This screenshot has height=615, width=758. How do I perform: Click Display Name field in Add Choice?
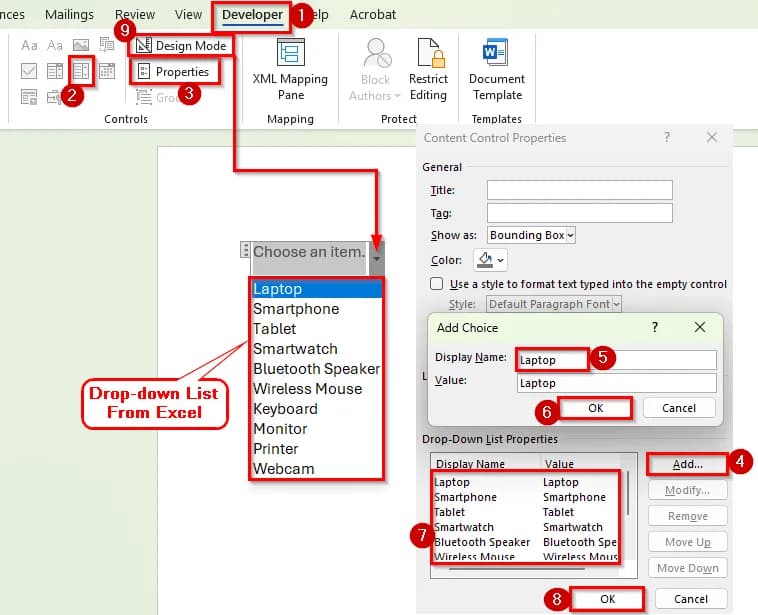pyautogui.click(x=616, y=360)
